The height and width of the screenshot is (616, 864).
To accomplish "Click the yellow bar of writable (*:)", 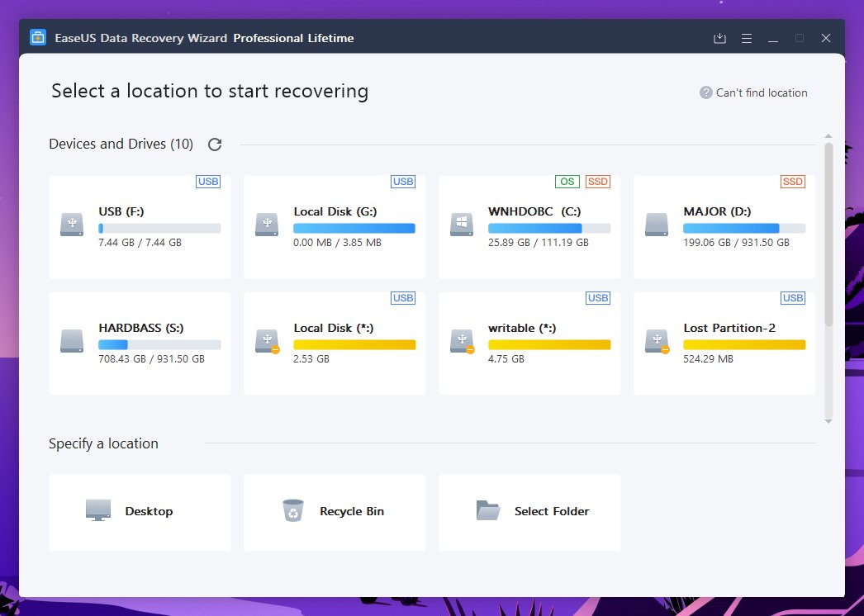I will pyautogui.click(x=549, y=344).
